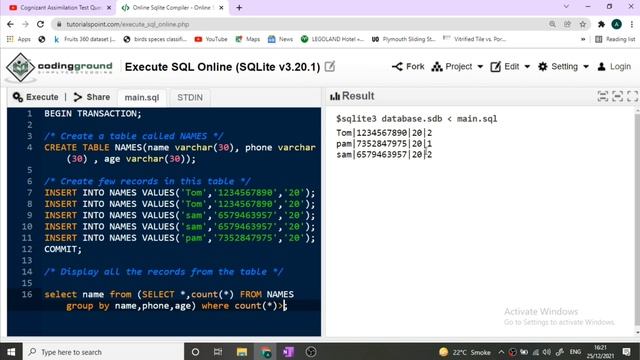640x360 pixels.
Task: Open the notifications action center icon
Action: [x=627, y=352]
